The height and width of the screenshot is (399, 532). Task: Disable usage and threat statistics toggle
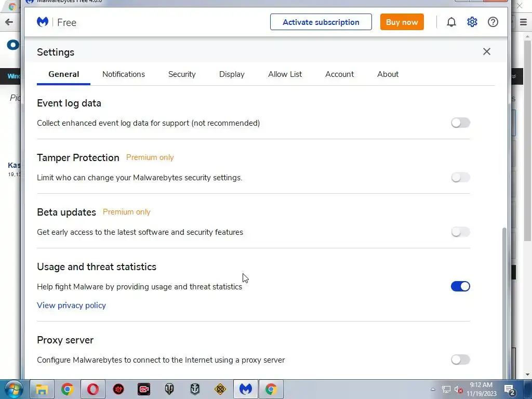pyautogui.click(x=460, y=286)
